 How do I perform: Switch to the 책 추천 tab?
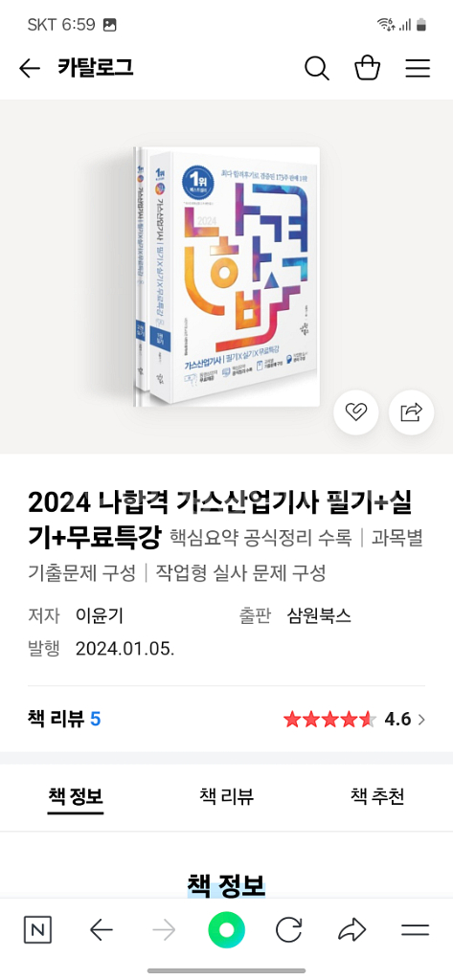pyautogui.click(x=377, y=796)
